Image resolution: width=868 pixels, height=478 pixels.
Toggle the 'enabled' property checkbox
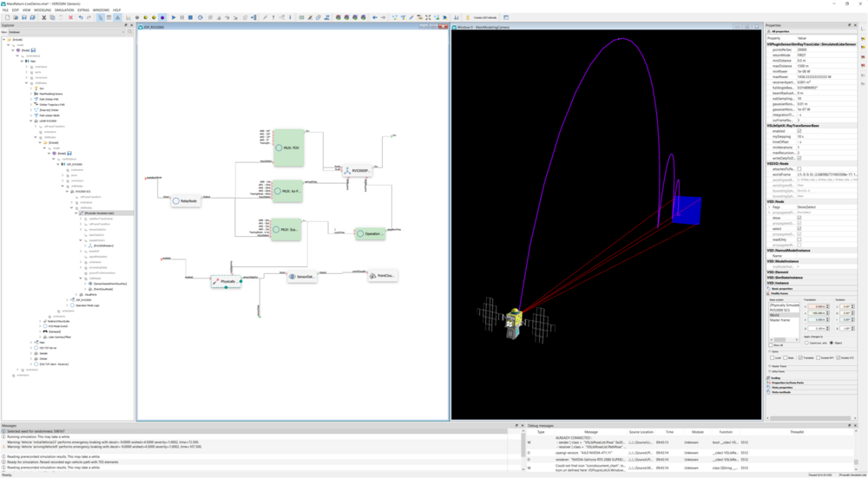click(x=799, y=131)
